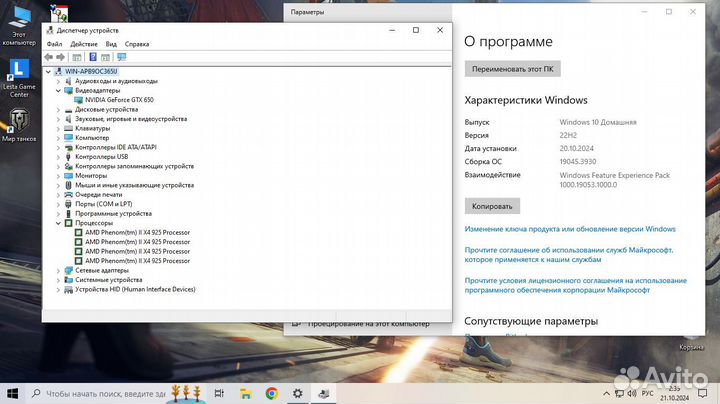Open the Вид menu
The height and width of the screenshot is (404, 720).
(111, 44)
